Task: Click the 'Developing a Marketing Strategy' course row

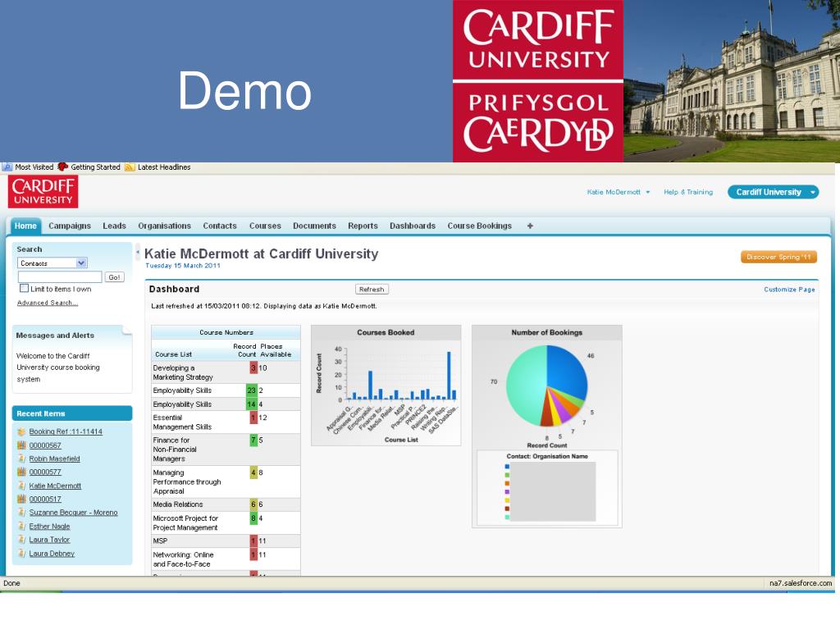Action: [x=226, y=372]
